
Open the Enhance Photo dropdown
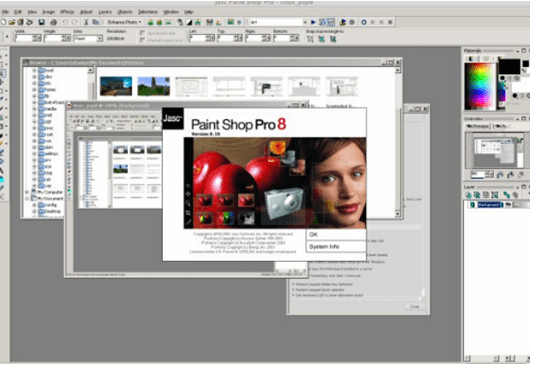point(124,22)
